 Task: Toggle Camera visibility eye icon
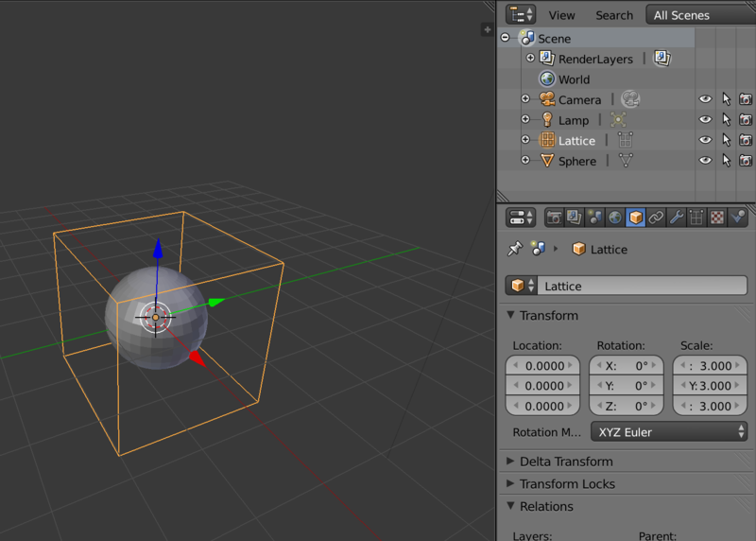pos(705,99)
